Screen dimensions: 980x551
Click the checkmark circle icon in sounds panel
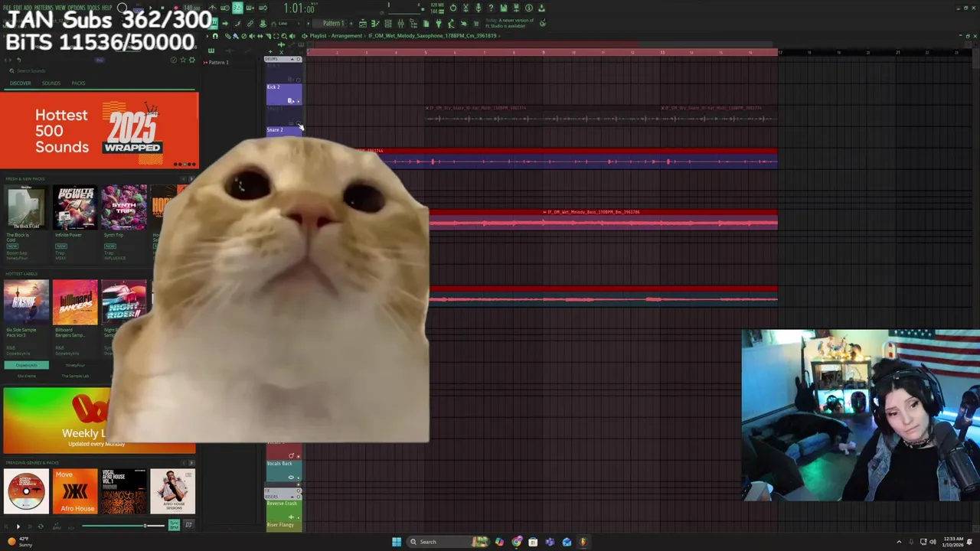[174, 60]
